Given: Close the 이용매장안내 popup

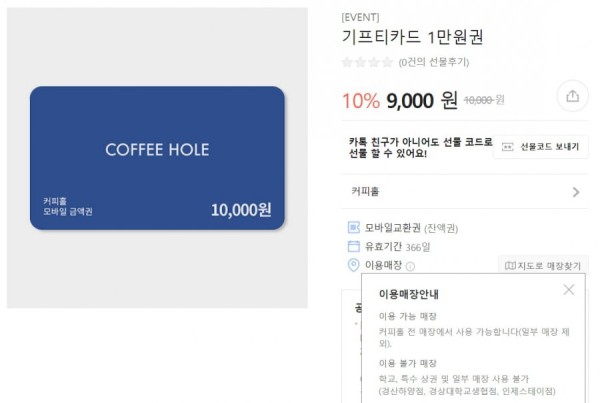Looking at the screenshot, I should [x=569, y=290].
